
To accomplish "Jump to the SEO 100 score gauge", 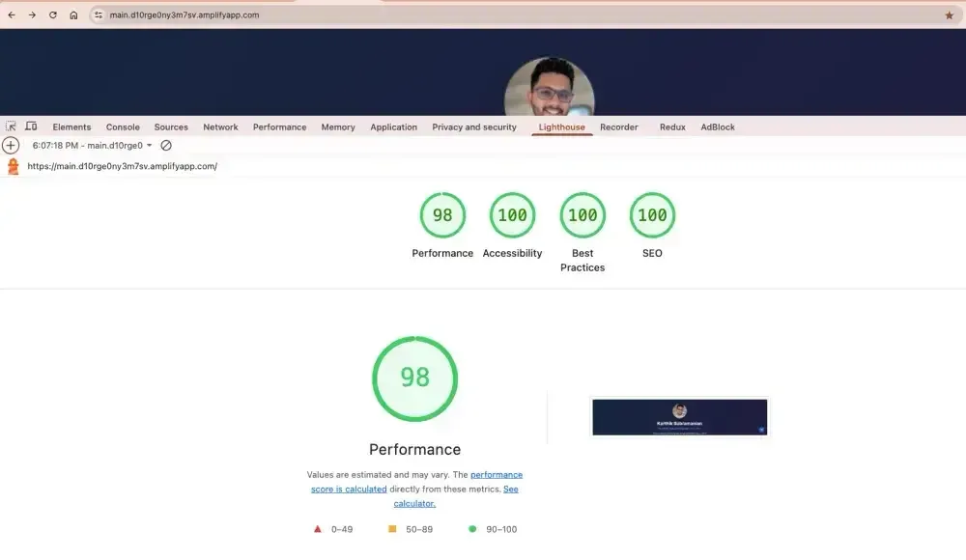I will click(x=652, y=215).
